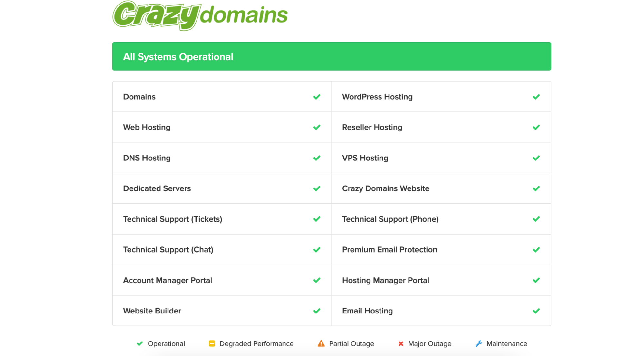
Task: Click the WordPress Hosting status checkmark
Action: [x=536, y=97]
